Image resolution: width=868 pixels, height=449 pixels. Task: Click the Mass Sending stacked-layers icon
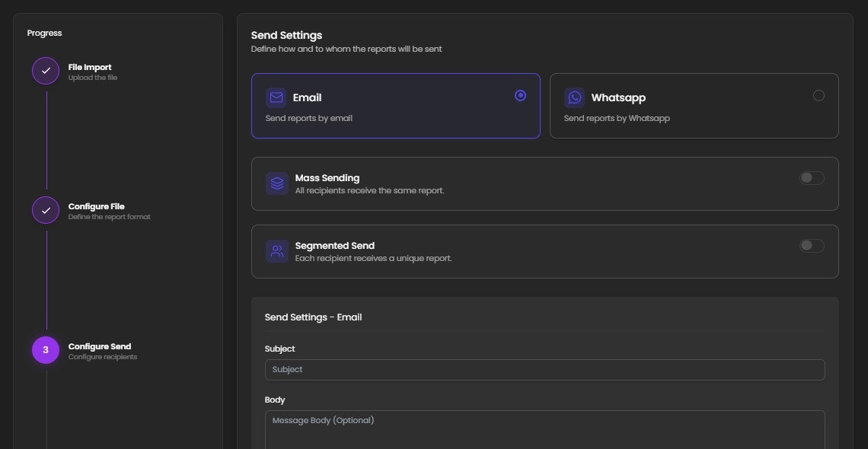pyautogui.click(x=276, y=183)
